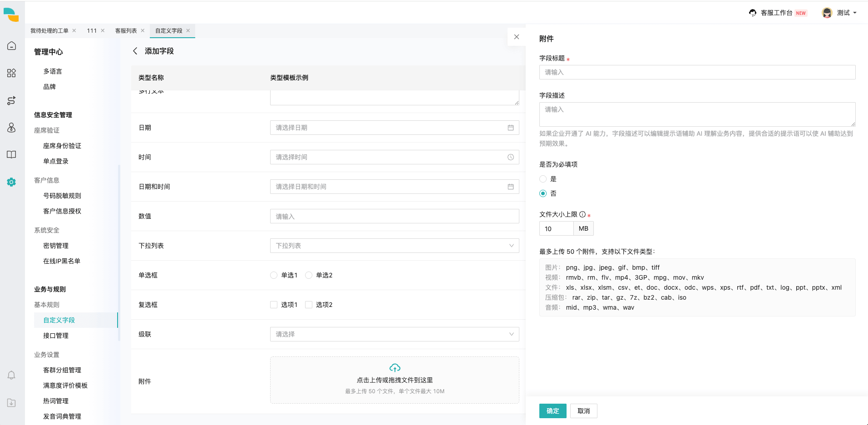This screenshot has width=868, height=425.
Task: Close the 我待处理的工单 tab
Action: [x=74, y=30]
